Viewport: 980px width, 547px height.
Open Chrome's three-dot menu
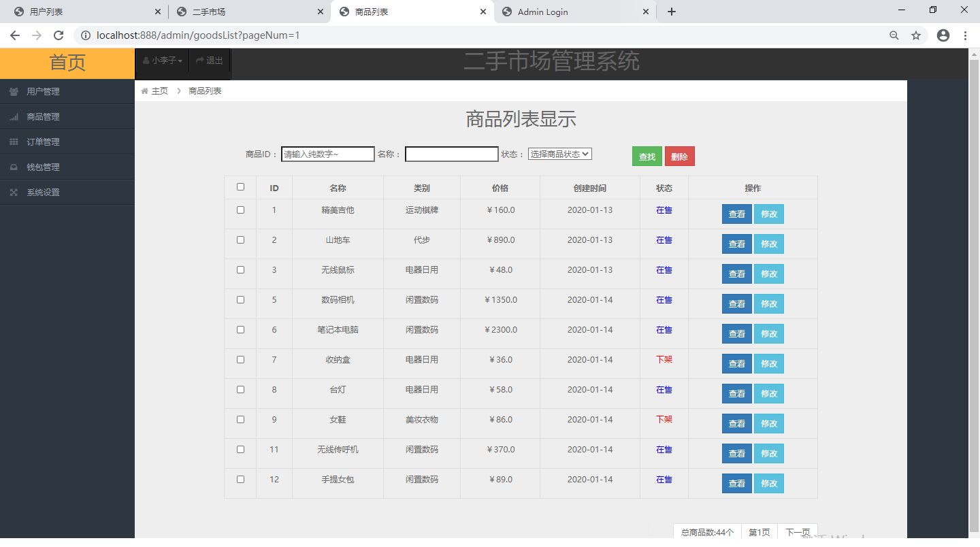tap(966, 35)
